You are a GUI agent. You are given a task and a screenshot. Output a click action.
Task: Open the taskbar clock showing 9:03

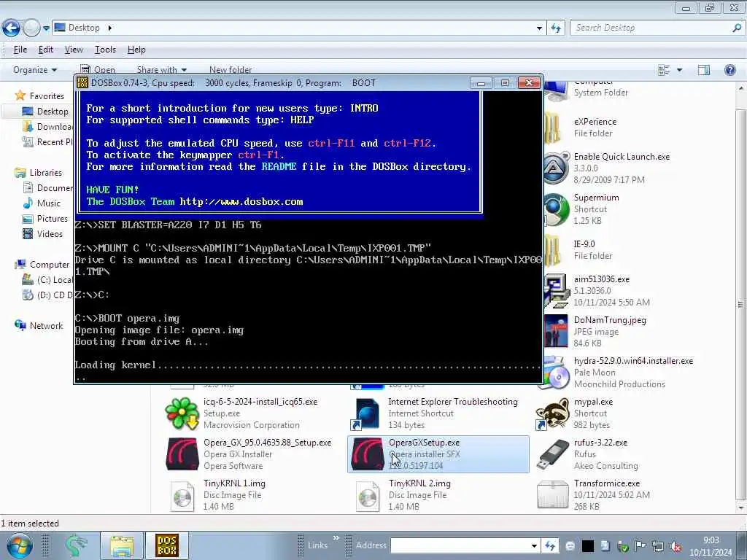click(x=711, y=546)
